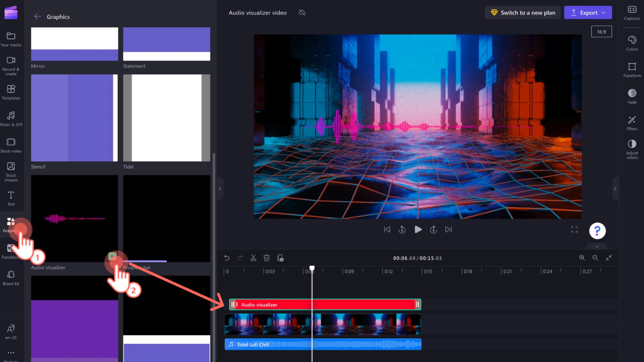Open Music & SFX library

(11, 119)
